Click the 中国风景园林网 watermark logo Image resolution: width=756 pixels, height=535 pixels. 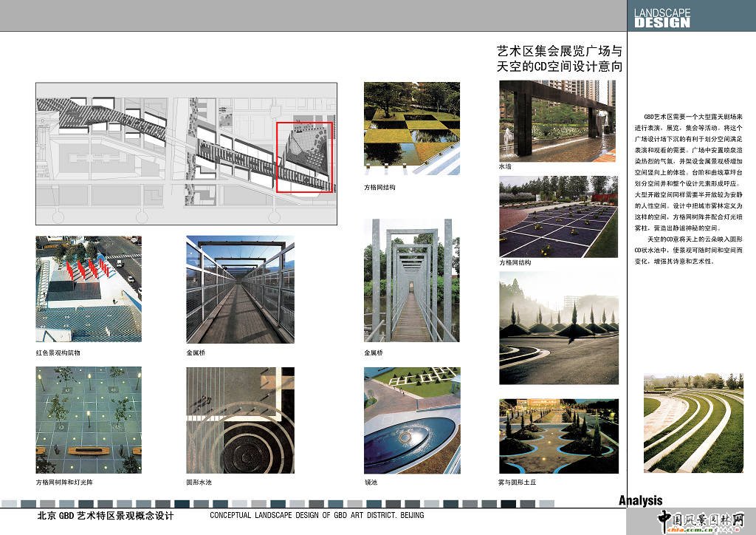[x=701, y=521]
